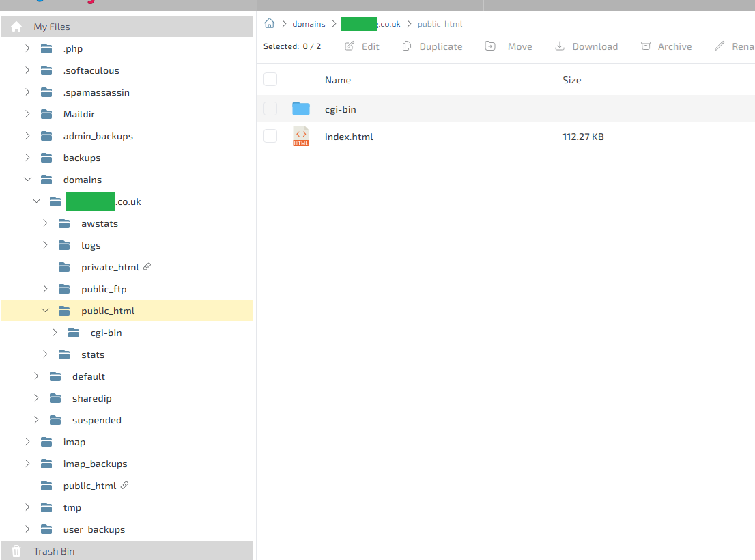Expand the awstats folder chevron
755x560 pixels.
[x=45, y=223]
